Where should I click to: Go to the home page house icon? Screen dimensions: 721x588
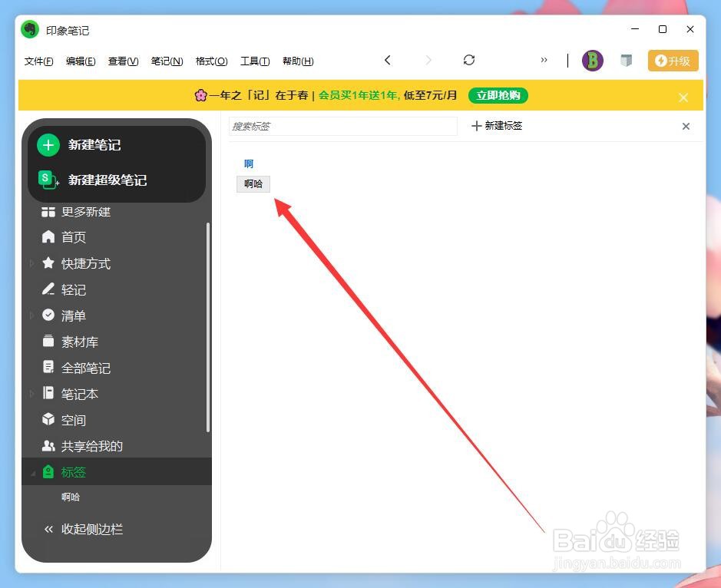[48, 236]
